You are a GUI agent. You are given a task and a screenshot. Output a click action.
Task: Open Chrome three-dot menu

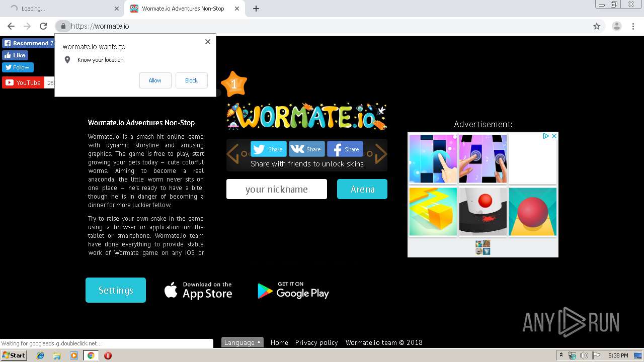(x=633, y=26)
